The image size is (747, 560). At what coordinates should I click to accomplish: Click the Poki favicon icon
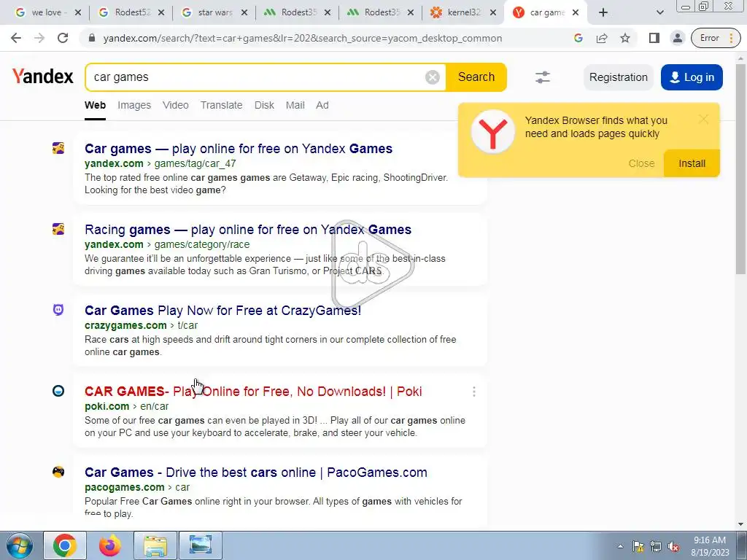(x=58, y=391)
